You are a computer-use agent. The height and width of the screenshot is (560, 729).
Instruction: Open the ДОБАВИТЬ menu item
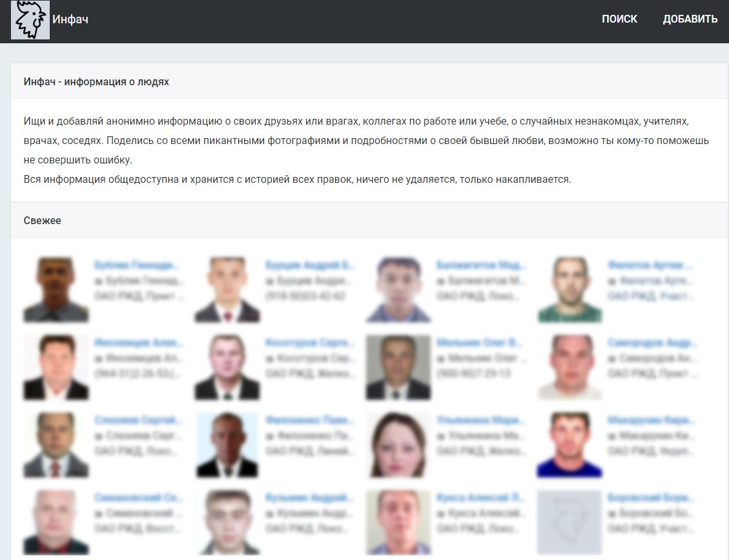[x=690, y=19]
